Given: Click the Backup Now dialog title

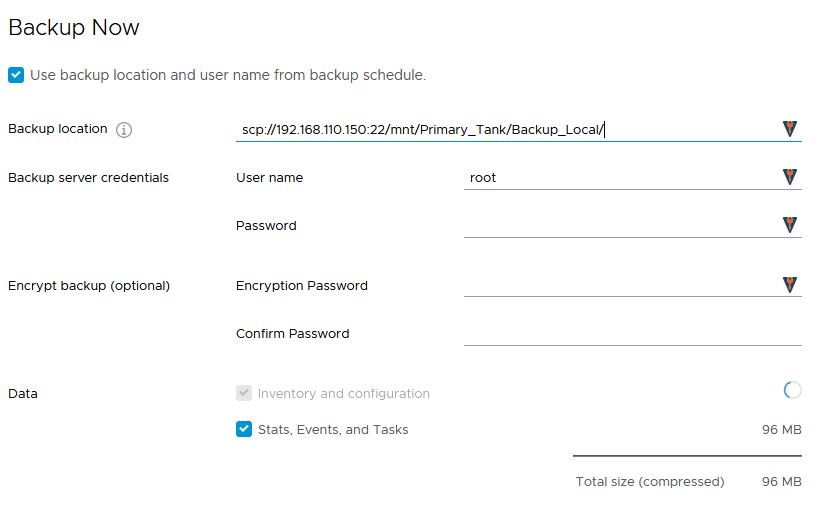Looking at the screenshot, I should tap(74, 28).
